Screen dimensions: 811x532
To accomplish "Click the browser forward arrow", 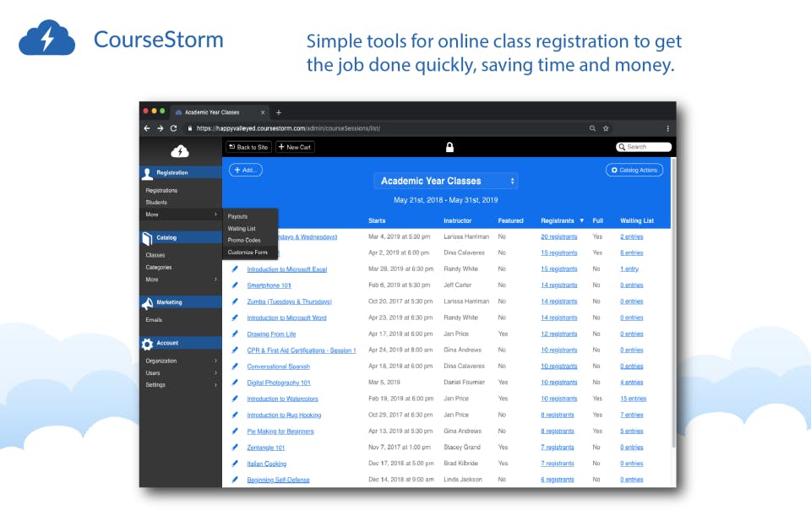I will tap(161, 128).
